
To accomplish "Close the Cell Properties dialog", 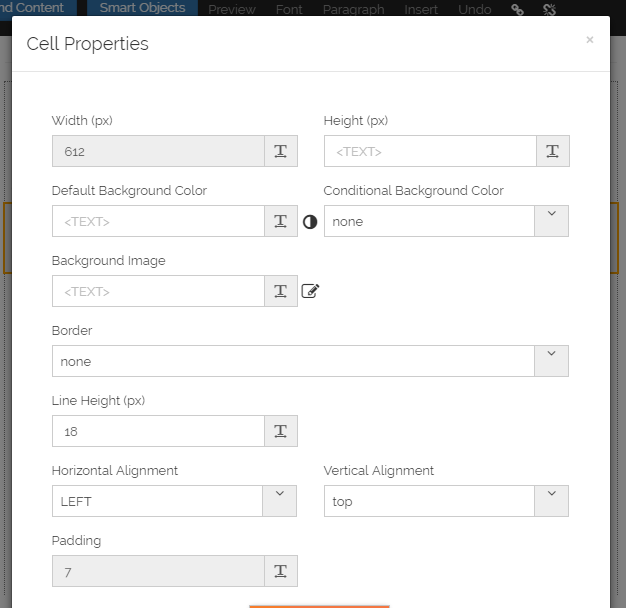I will point(590,40).
